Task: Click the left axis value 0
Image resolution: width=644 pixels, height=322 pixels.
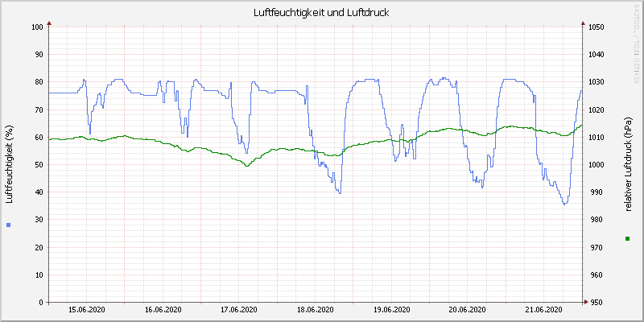Action: coord(41,303)
